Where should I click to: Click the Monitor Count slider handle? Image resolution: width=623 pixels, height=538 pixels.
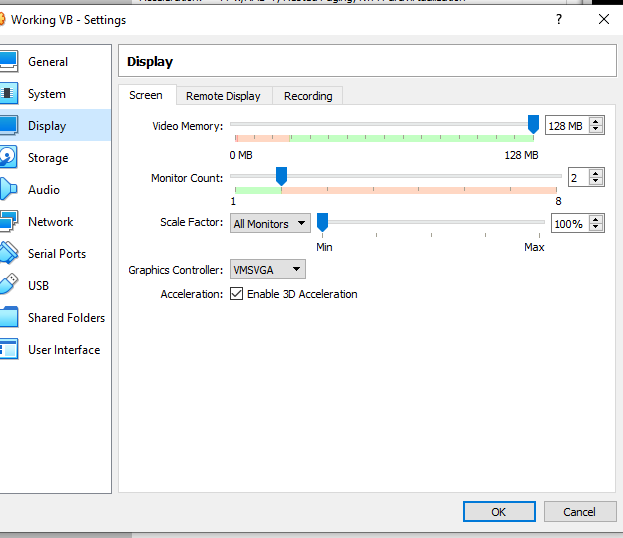pos(281,176)
